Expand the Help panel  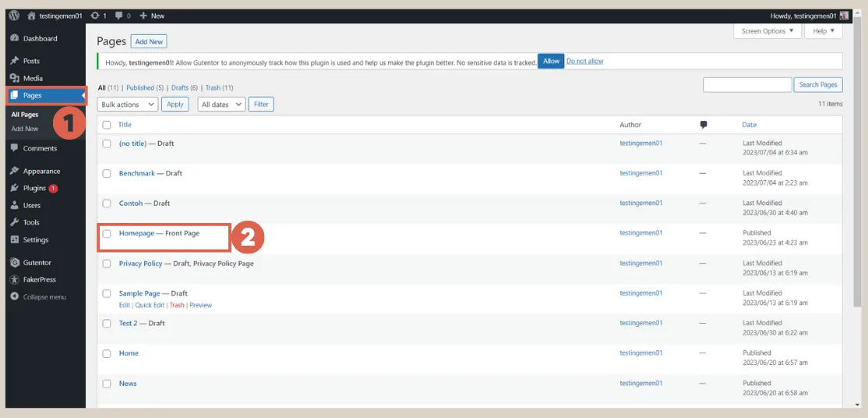pyautogui.click(x=824, y=31)
